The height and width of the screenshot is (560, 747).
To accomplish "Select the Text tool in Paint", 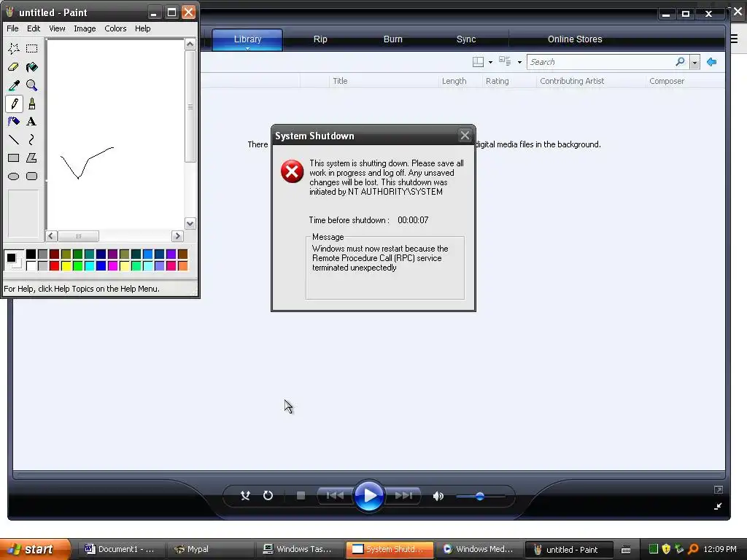I will [x=32, y=122].
